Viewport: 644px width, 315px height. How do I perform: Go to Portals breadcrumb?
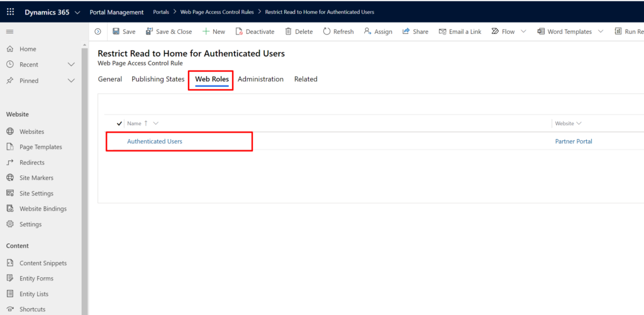[x=161, y=12]
